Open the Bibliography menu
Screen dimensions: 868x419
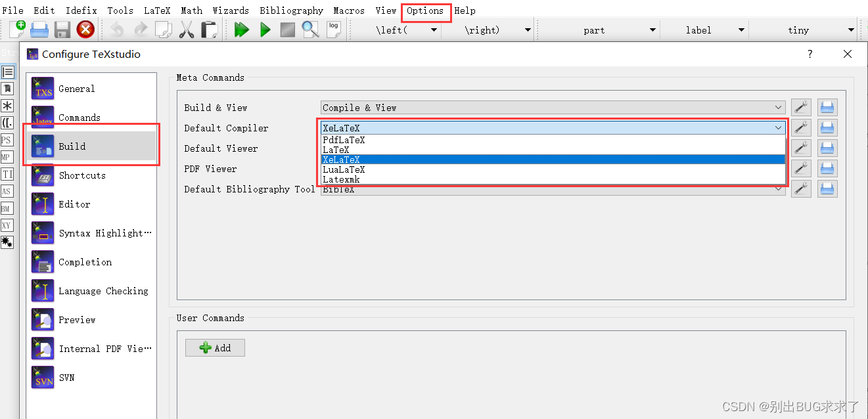coord(292,11)
